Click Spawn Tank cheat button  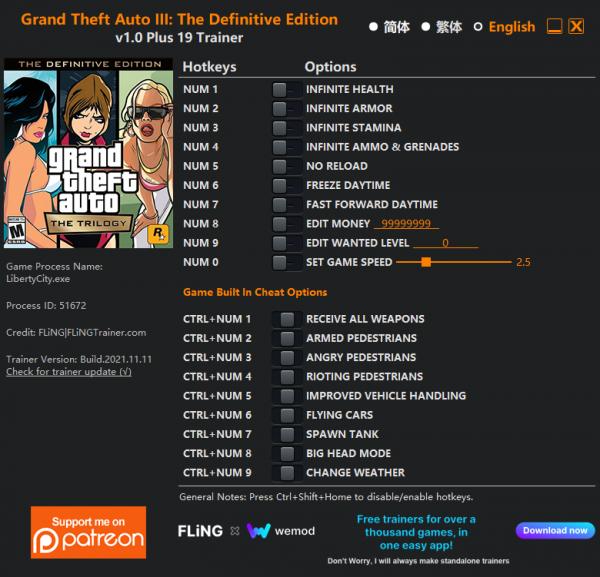(287, 434)
